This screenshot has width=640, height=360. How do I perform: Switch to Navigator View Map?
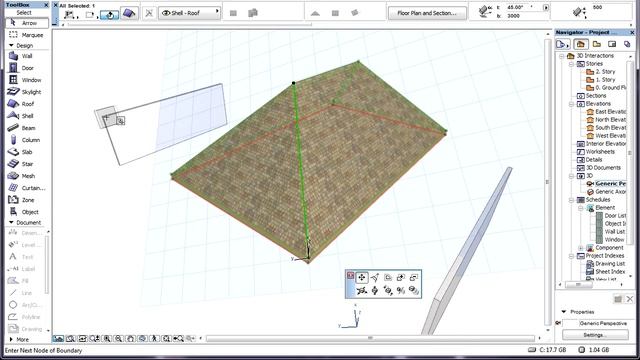[x=597, y=44]
